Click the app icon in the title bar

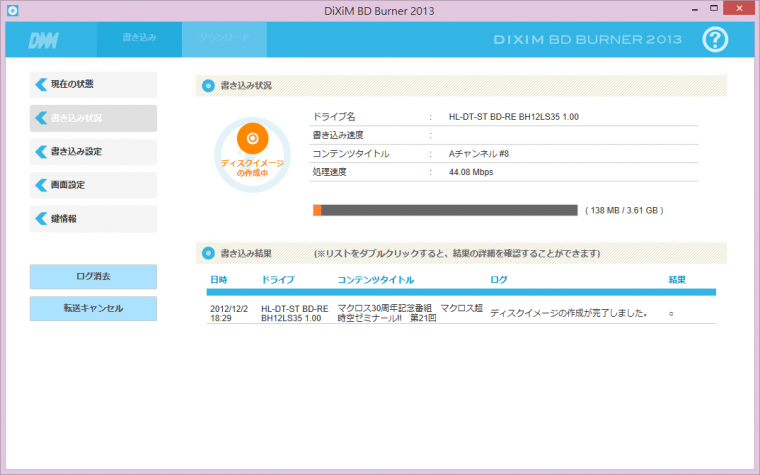pyautogui.click(x=10, y=10)
